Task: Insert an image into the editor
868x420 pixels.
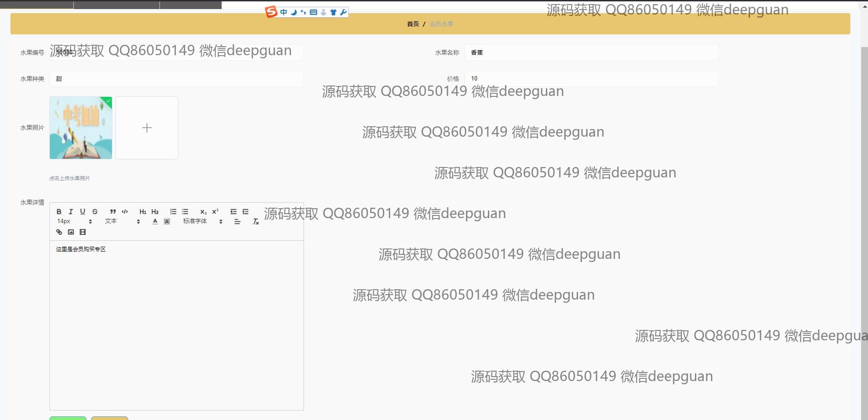Action: [x=71, y=232]
